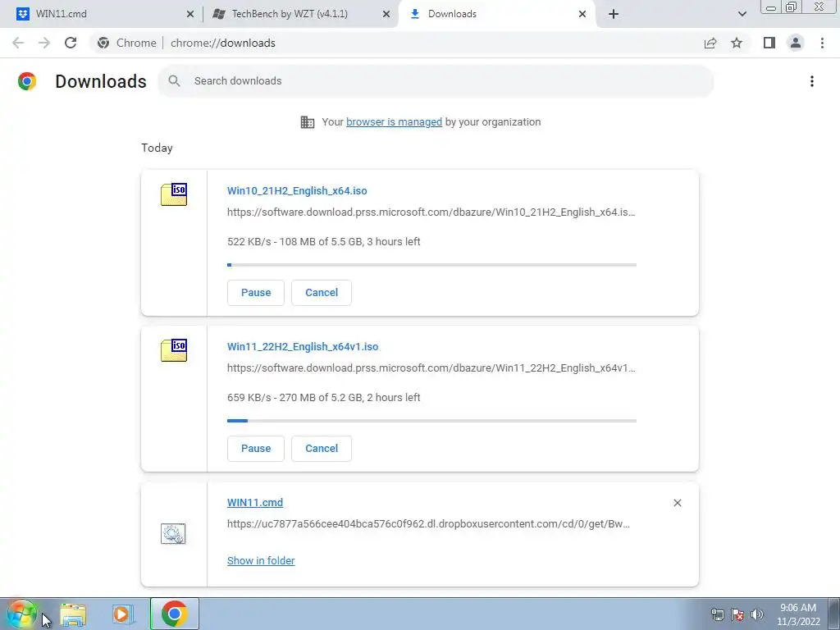Click the 659 KB/s download status text
This screenshot has height=630, width=840.
tap(323, 398)
